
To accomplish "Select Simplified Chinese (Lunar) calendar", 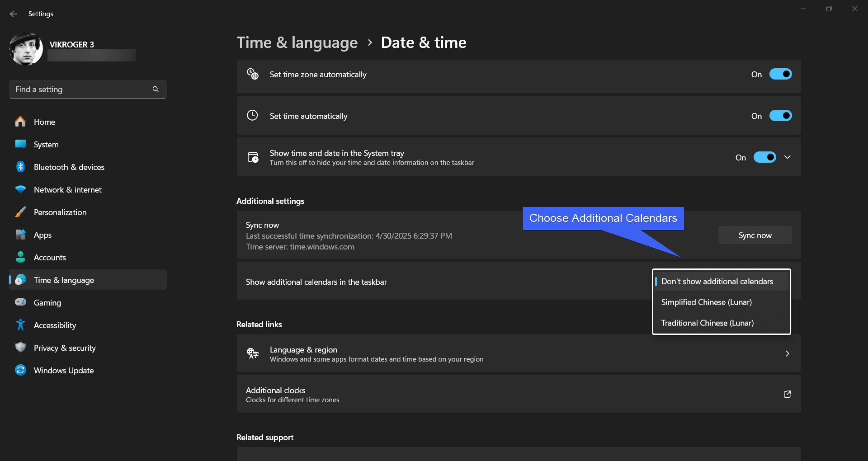I will [x=707, y=302].
